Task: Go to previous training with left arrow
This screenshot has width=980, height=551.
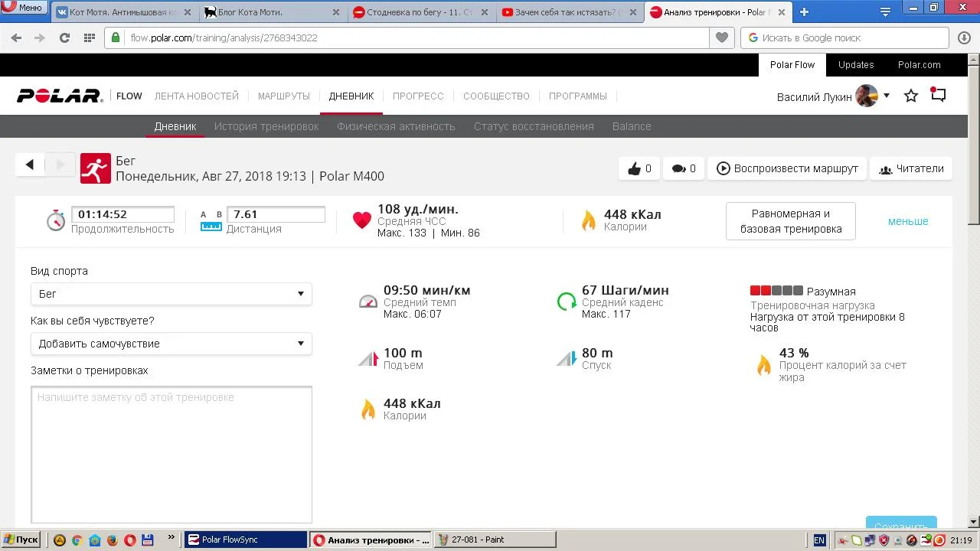Action: pos(30,165)
